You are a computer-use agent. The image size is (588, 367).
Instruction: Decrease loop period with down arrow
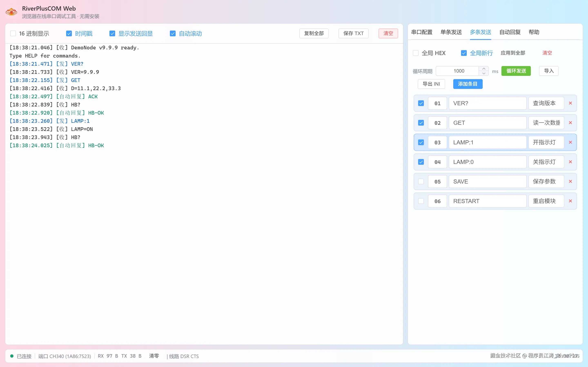coord(484,73)
